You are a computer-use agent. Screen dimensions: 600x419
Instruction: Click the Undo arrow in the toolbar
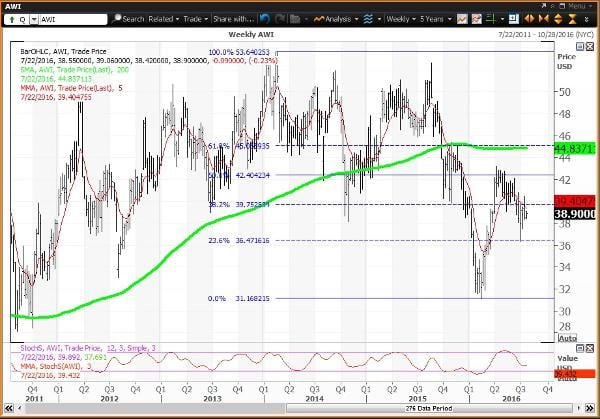(x=265, y=19)
